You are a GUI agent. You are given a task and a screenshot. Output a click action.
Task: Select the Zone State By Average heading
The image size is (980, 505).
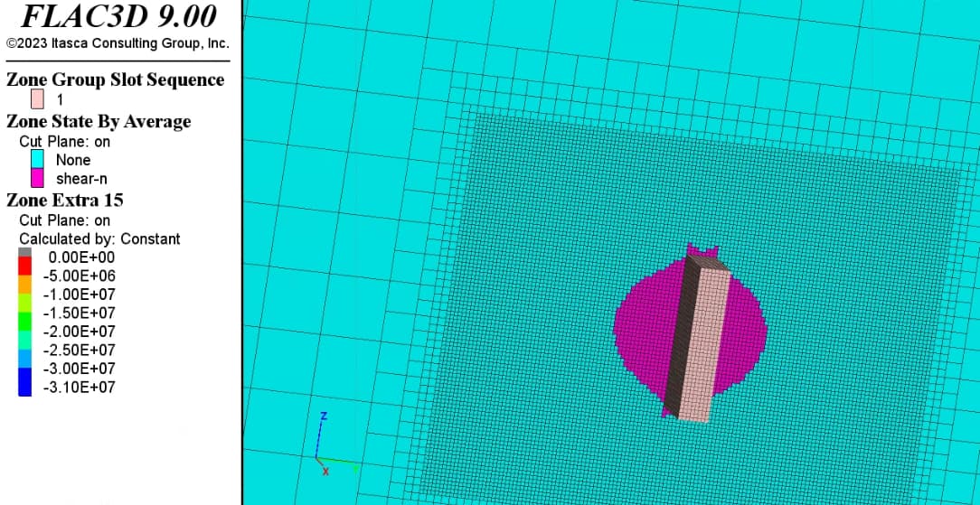click(x=99, y=121)
